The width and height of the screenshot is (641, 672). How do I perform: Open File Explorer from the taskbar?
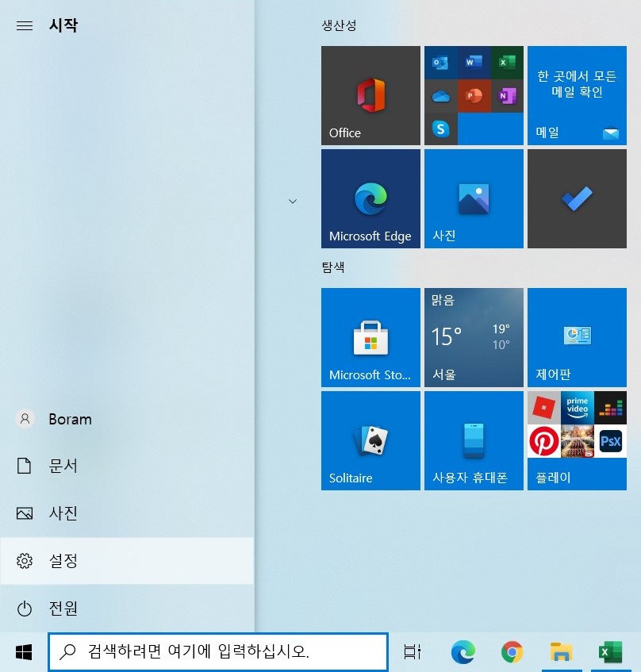[x=561, y=652]
